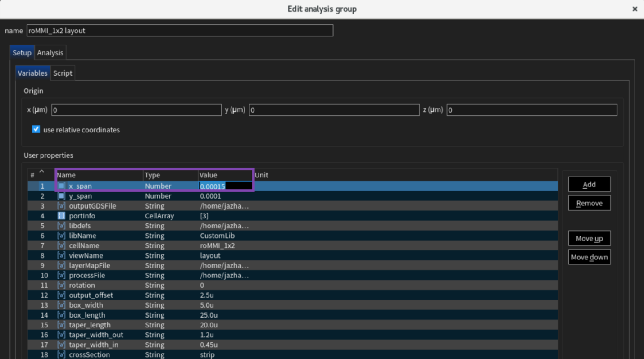This screenshot has width=644, height=359.
Task: Click the processFile string type icon
Action: pos(62,275)
